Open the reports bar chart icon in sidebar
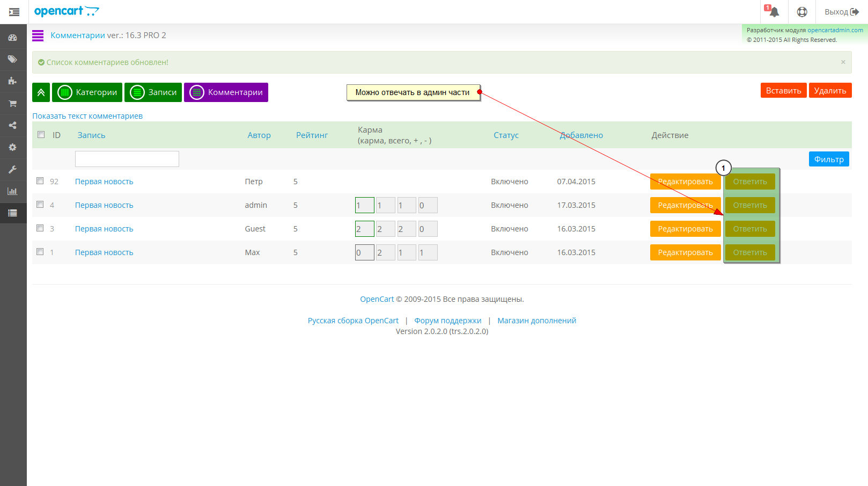 pyautogui.click(x=12, y=191)
